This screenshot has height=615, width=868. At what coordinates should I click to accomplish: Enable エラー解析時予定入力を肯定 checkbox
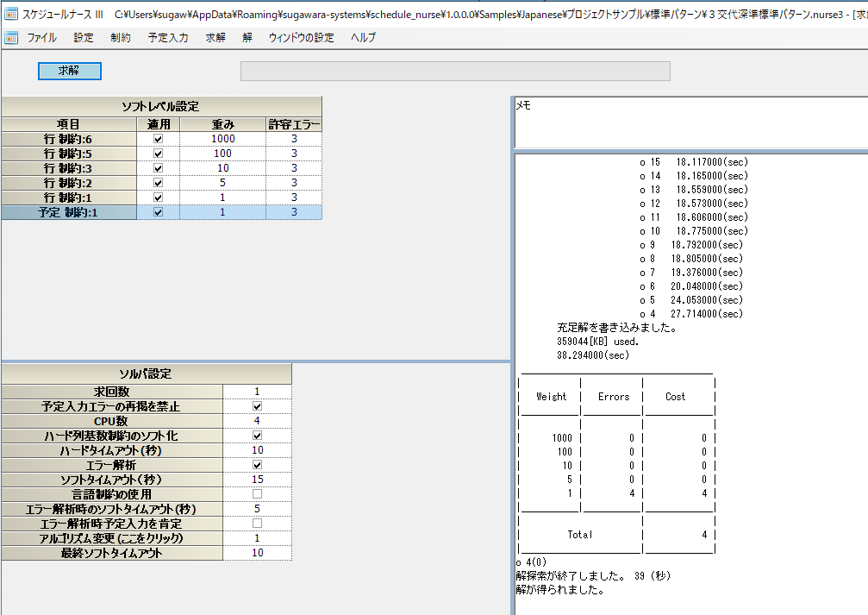click(x=258, y=524)
